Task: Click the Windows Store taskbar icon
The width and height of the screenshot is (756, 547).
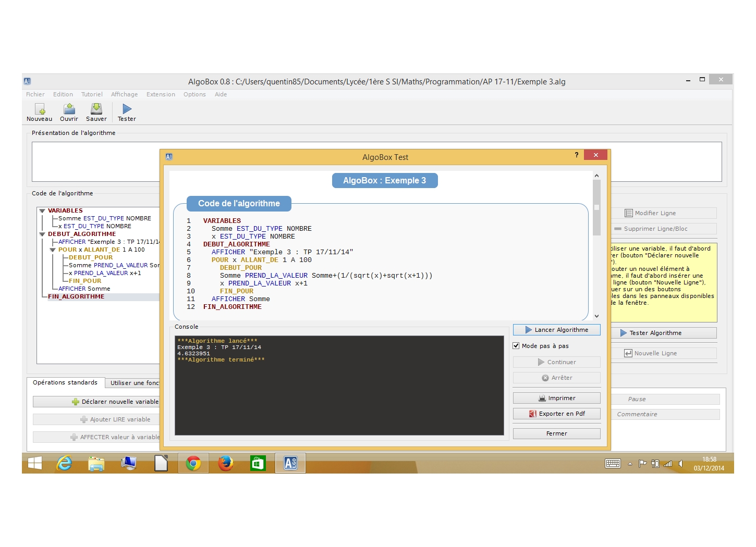Action: pyautogui.click(x=258, y=463)
